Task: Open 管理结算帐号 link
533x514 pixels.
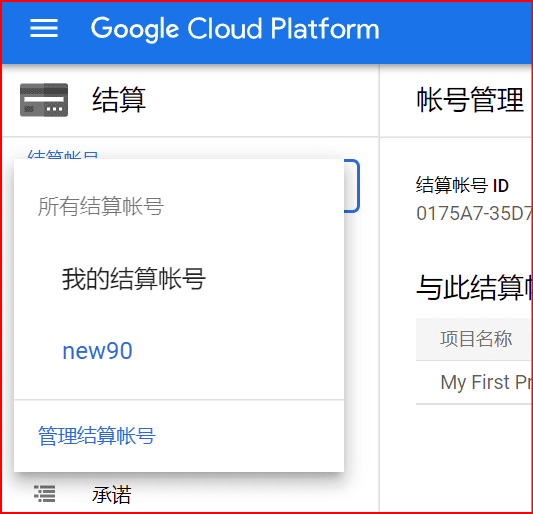Action: [x=97, y=436]
